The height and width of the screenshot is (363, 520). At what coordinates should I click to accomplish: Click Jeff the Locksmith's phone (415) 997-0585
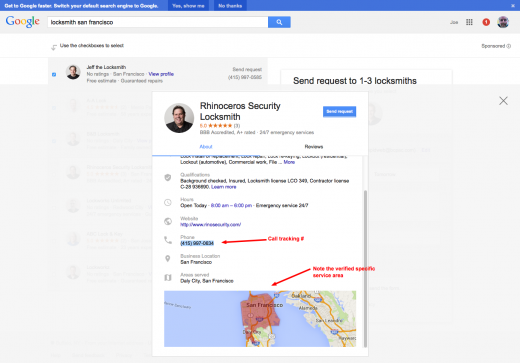coord(245,77)
